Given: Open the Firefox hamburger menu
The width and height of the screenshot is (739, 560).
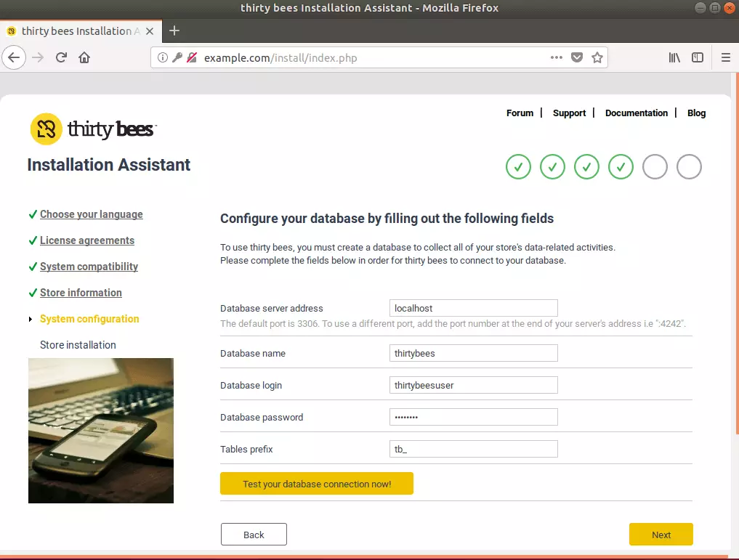Looking at the screenshot, I should coord(726,57).
